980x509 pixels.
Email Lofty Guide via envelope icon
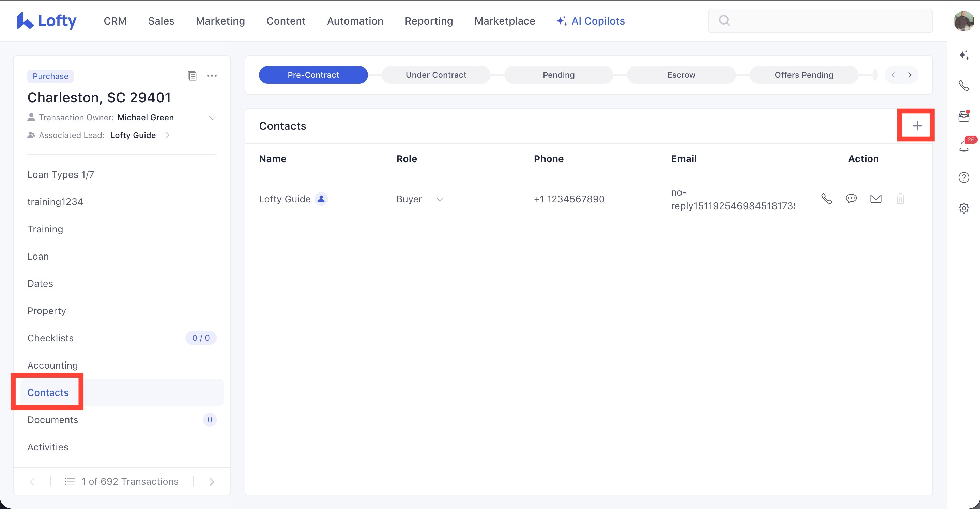point(875,199)
